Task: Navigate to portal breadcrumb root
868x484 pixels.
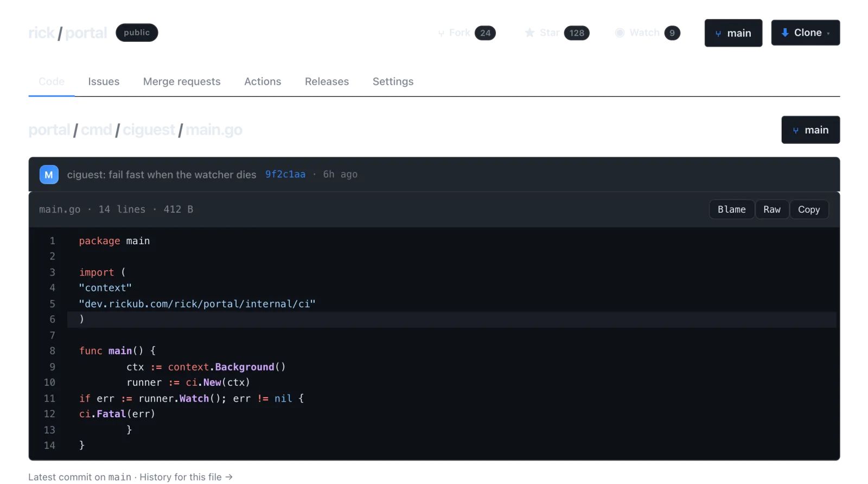Action: pos(49,130)
